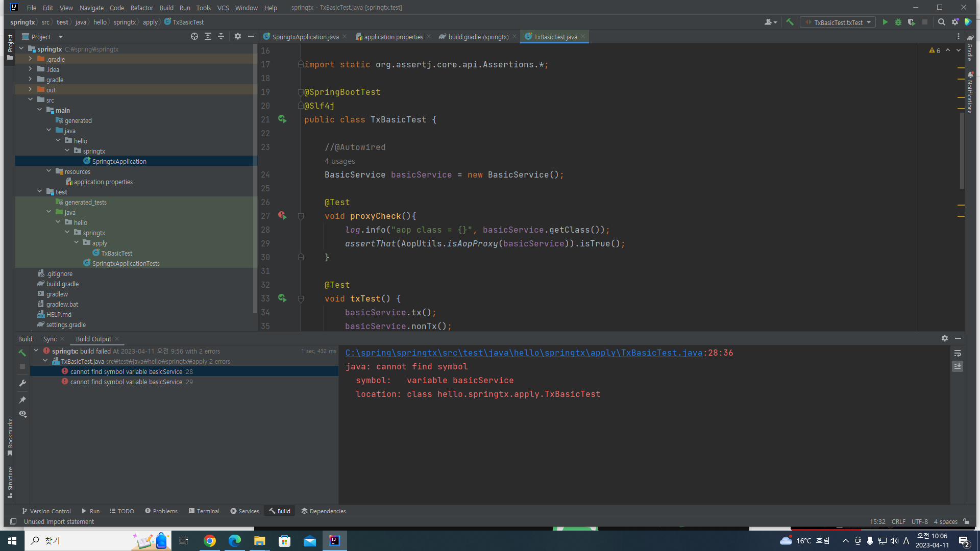Select error 'cannot find symbol variable basicService :29'

132,382
